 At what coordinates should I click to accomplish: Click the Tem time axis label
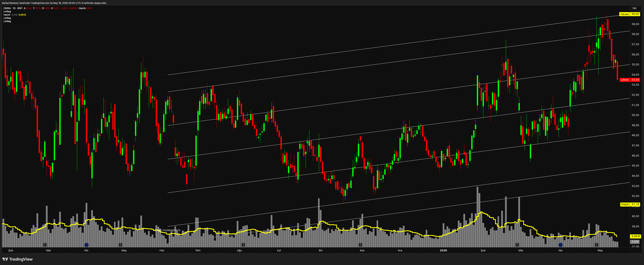[x=198, y=250]
